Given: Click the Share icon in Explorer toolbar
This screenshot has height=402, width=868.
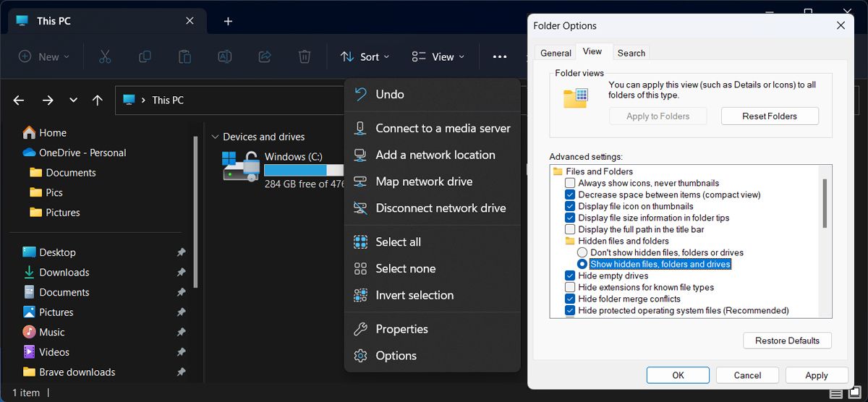Looking at the screenshot, I should point(265,56).
